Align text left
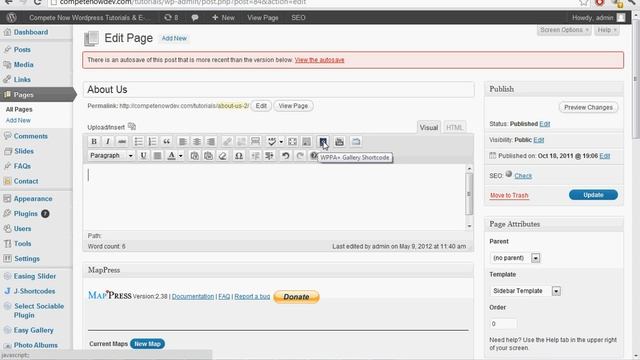 pyautogui.click(x=183, y=142)
